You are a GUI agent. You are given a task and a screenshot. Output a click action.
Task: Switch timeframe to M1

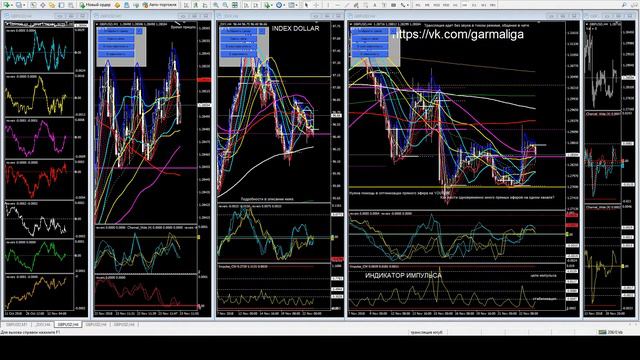(418, 4)
